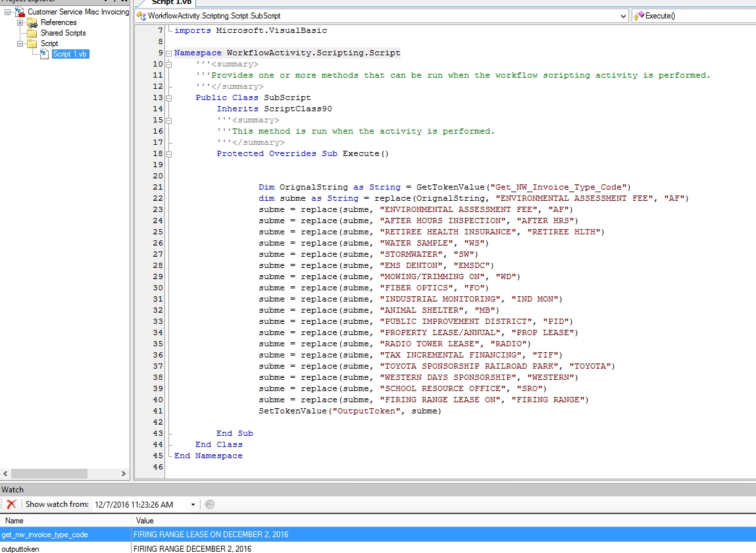This screenshot has height=553, width=756.
Task: Click the "AFTER HOURS INSPECTION" string
Action: click(x=443, y=221)
